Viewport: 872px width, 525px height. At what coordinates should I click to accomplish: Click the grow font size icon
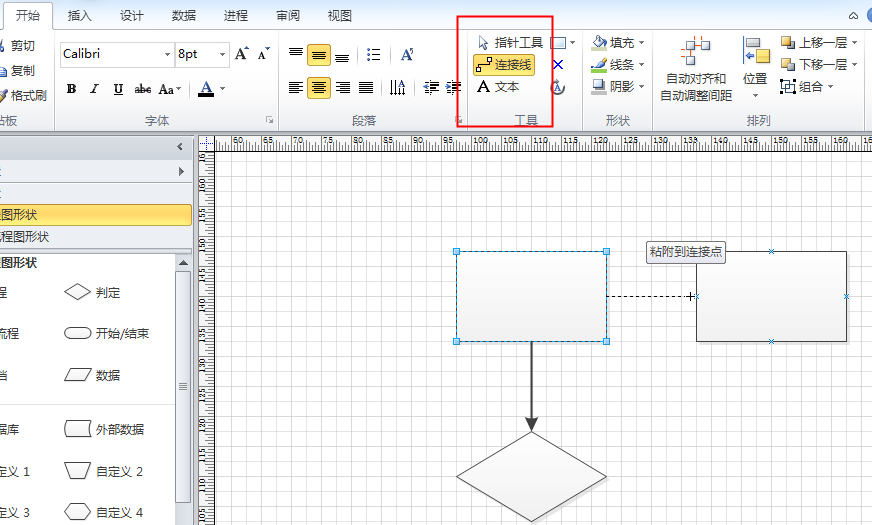click(x=241, y=54)
